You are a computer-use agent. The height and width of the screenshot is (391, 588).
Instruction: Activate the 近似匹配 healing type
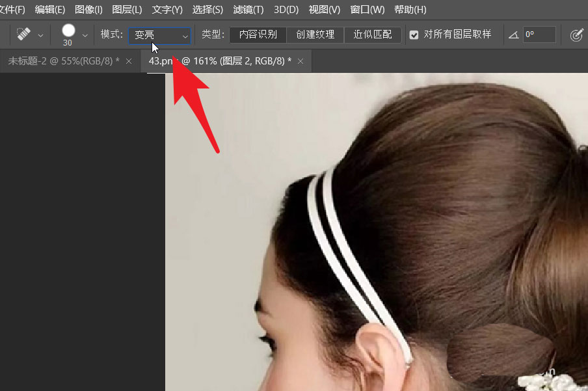[373, 34]
